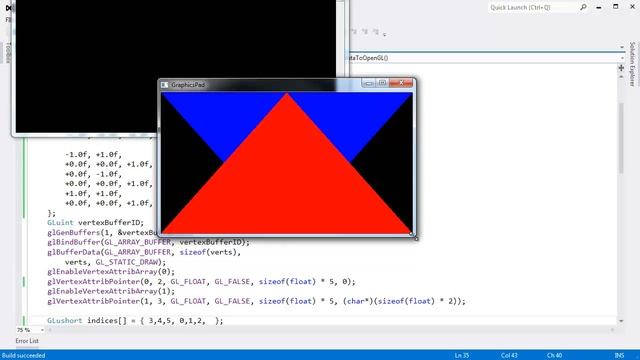
Task: Click 'Ln 35' in the status bar
Action: coord(462,356)
